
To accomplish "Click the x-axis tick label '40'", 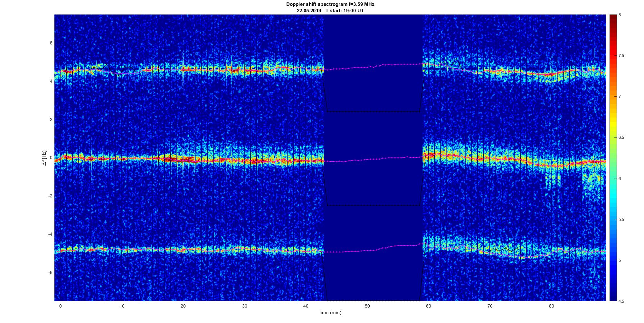I will point(306,306).
